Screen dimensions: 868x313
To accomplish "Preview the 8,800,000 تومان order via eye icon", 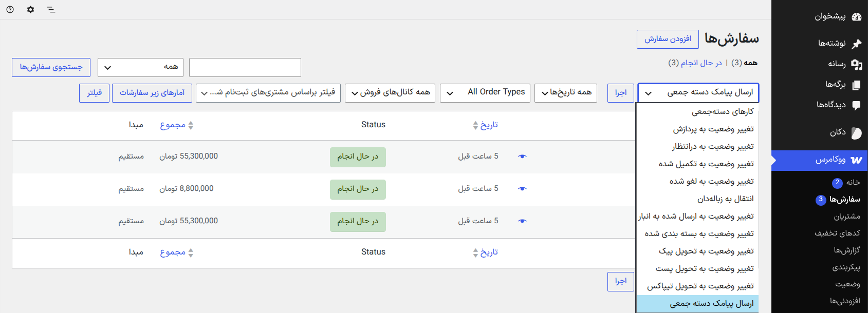I will coord(522,189).
